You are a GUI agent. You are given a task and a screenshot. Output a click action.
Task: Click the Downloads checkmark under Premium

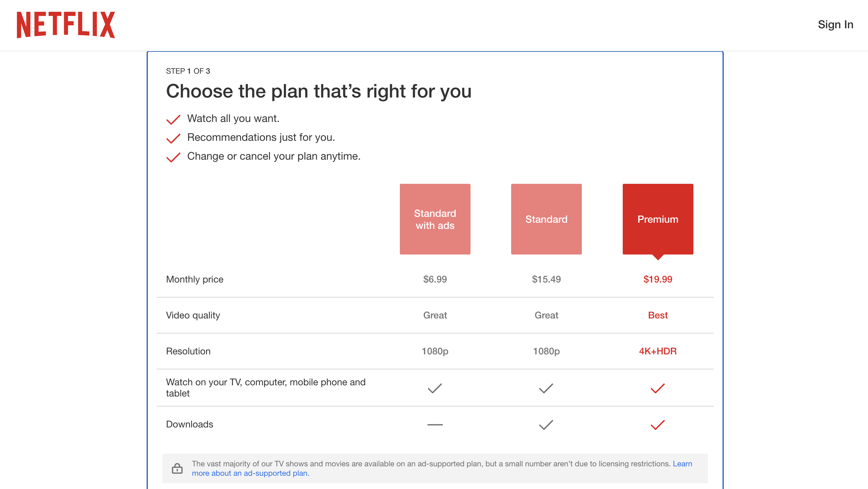click(657, 424)
